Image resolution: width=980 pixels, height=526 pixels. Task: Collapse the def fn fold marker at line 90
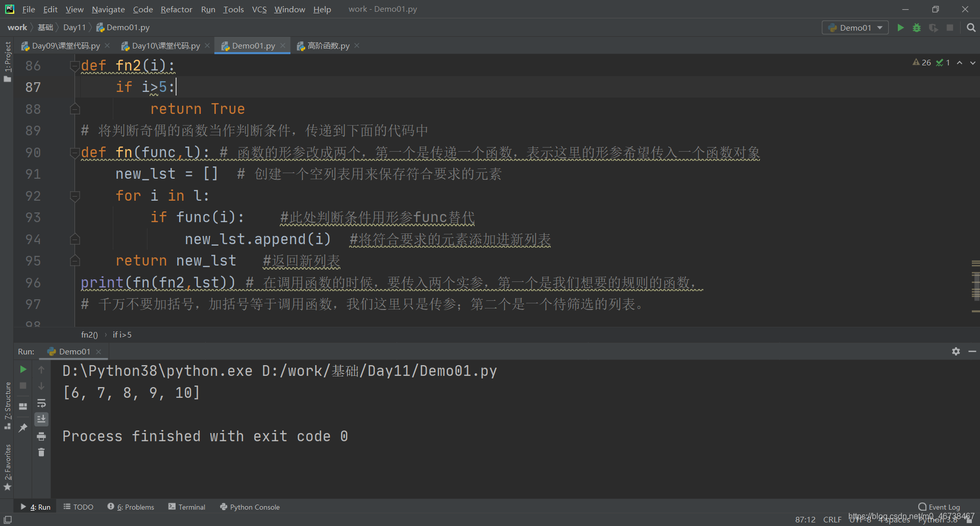point(75,152)
